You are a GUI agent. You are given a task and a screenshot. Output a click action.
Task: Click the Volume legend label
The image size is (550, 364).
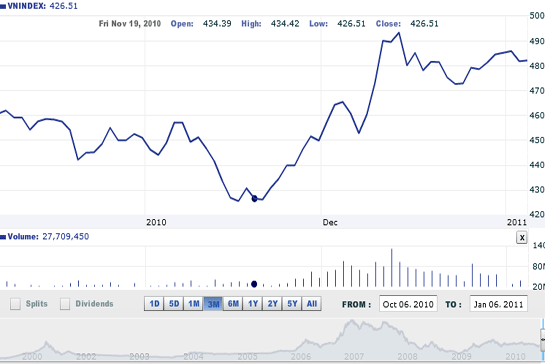coord(23,236)
